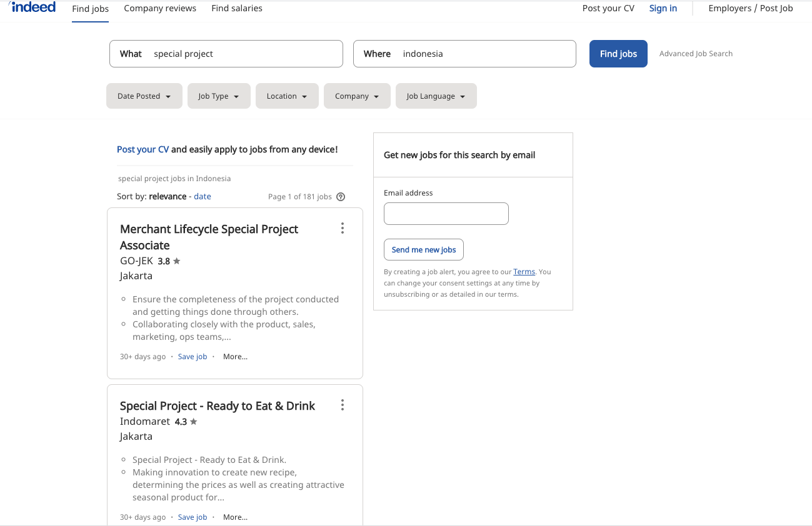Go to the Find jobs tab
The height and width of the screenshot is (526, 812).
coord(91,9)
